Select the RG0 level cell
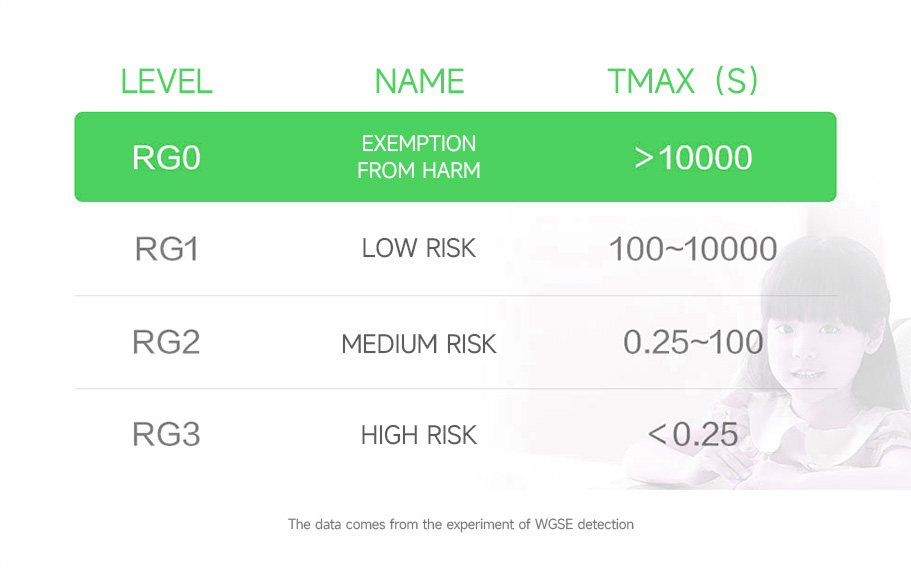The image size is (911, 568). click(166, 157)
